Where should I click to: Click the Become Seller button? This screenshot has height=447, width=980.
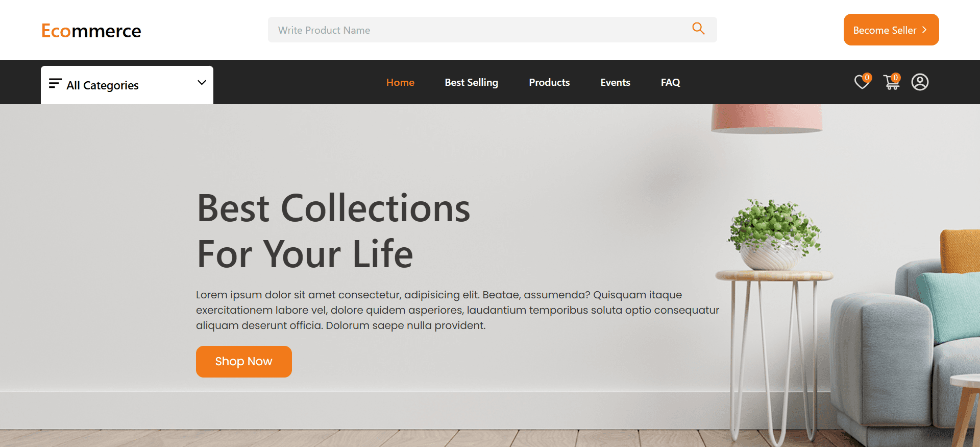pos(891,30)
